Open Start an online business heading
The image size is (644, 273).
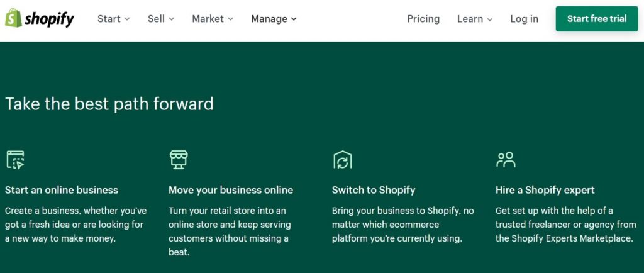coord(62,190)
